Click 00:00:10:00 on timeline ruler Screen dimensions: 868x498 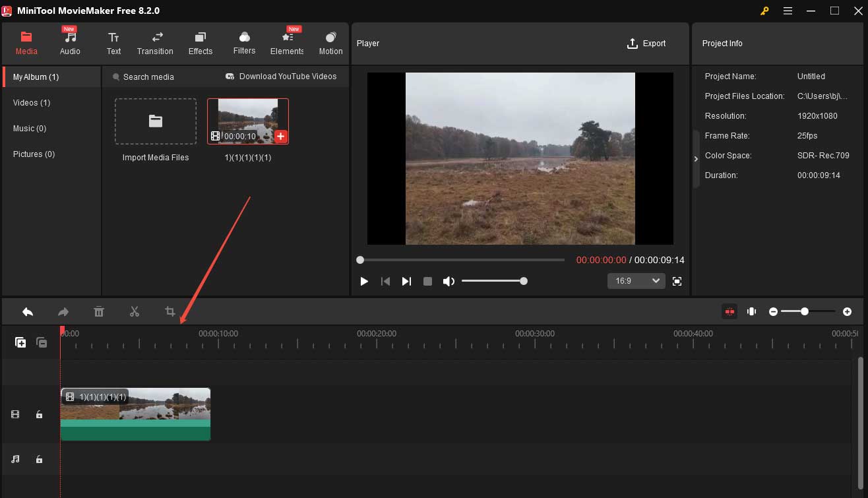click(x=218, y=334)
